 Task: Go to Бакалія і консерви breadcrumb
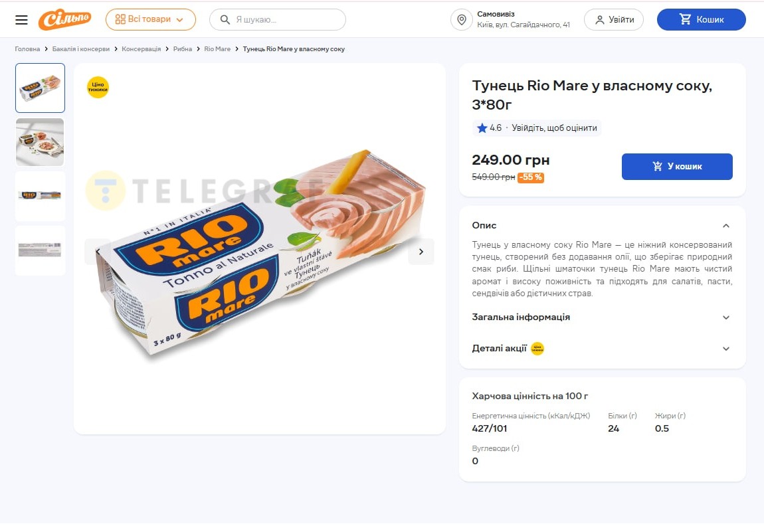(x=80, y=49)
